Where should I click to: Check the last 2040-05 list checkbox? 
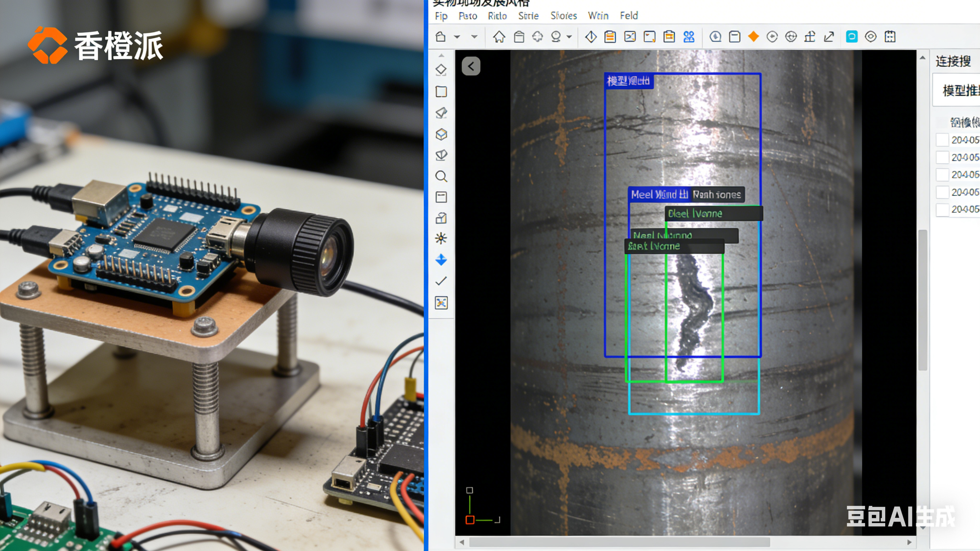942,209
